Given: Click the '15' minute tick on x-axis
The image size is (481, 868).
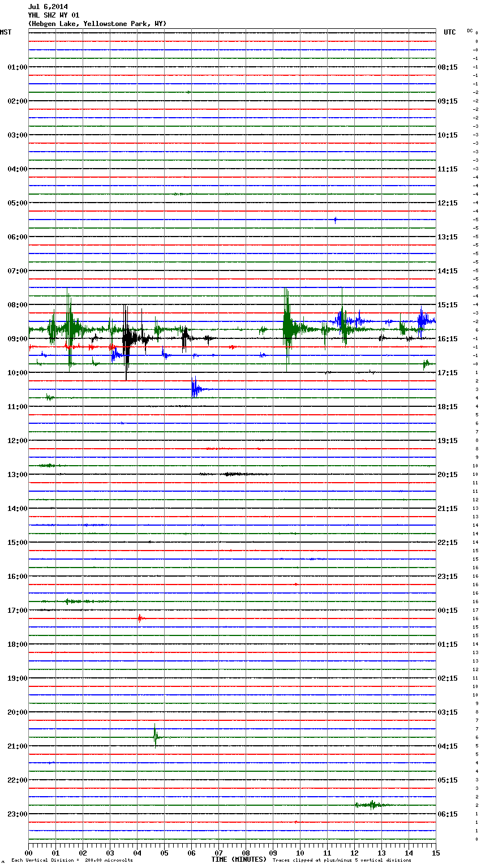Looking at the screenshot, I should 435,853.
